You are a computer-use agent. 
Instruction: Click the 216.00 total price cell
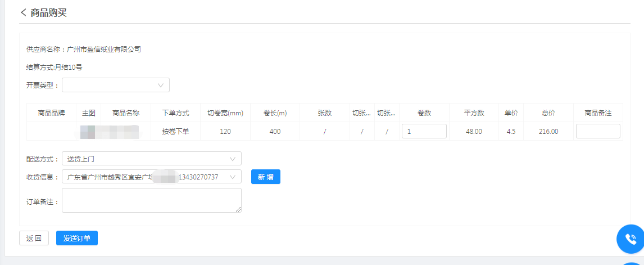point(548,132)
